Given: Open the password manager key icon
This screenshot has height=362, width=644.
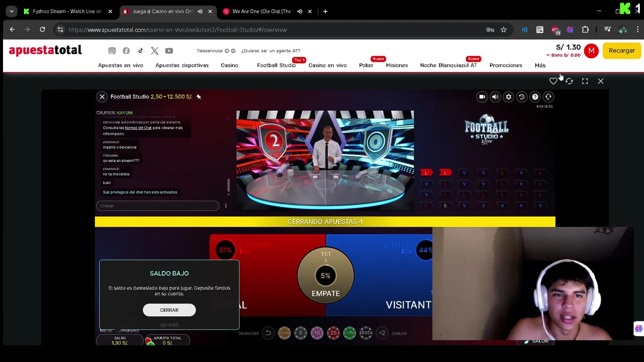Looking at the screenshot, I should [x=490, y=30].
